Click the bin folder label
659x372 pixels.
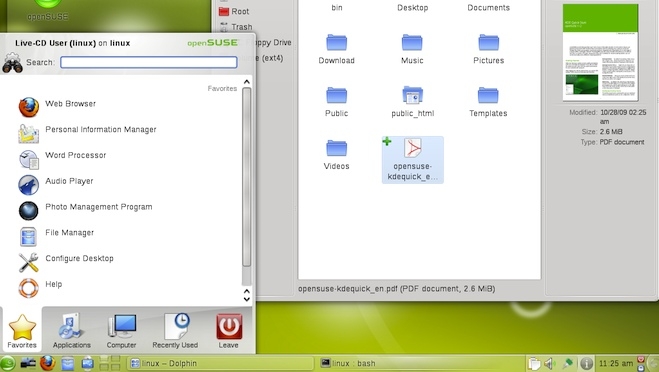click(x=337, y=8)
